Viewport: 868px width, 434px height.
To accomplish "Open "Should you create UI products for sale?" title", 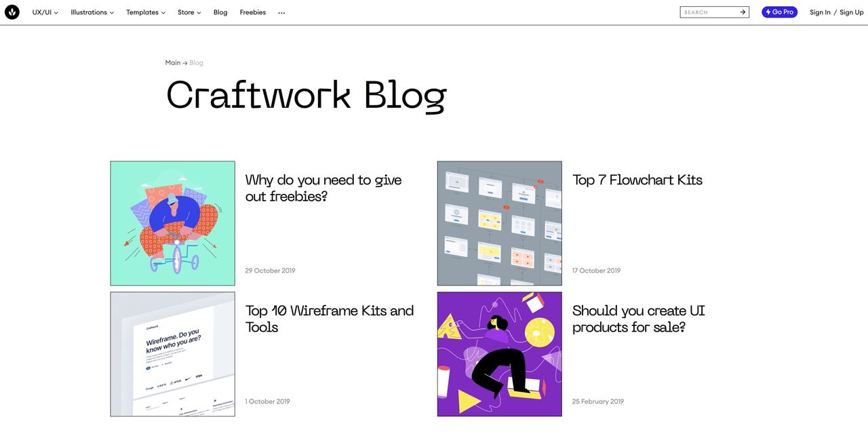I will point(638,319).
